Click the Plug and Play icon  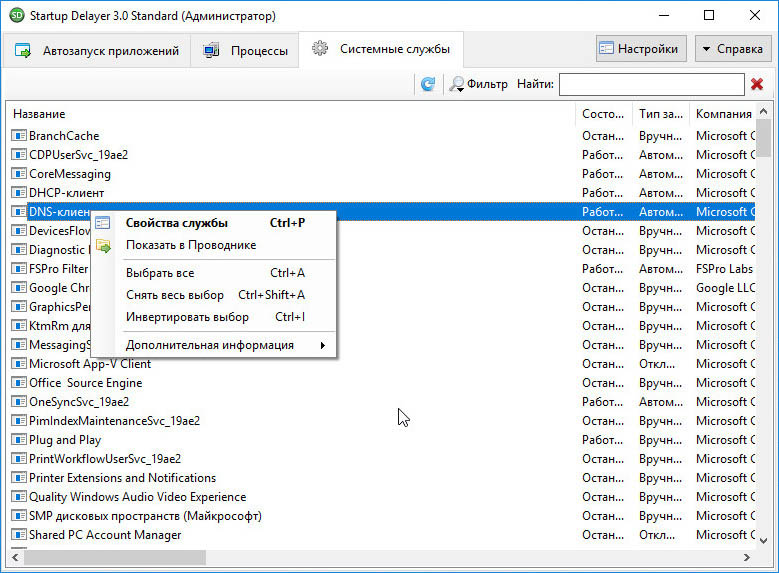click(x=18, y=440)
